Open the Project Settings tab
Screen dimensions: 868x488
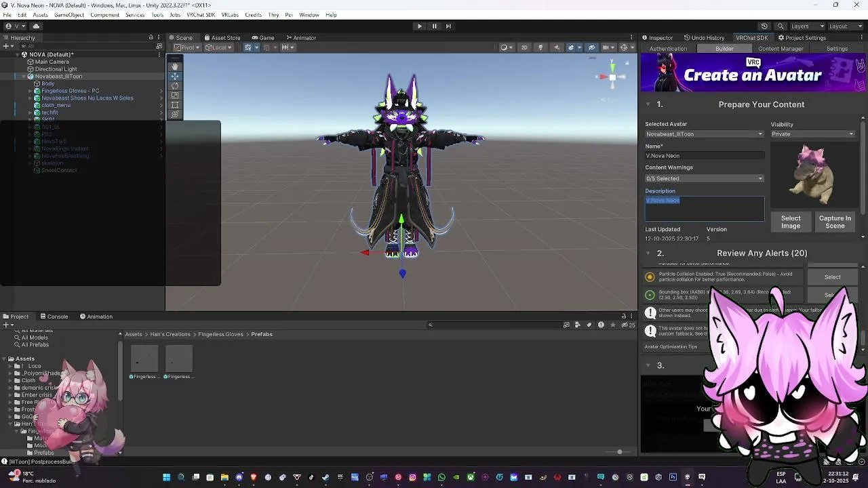802,37
